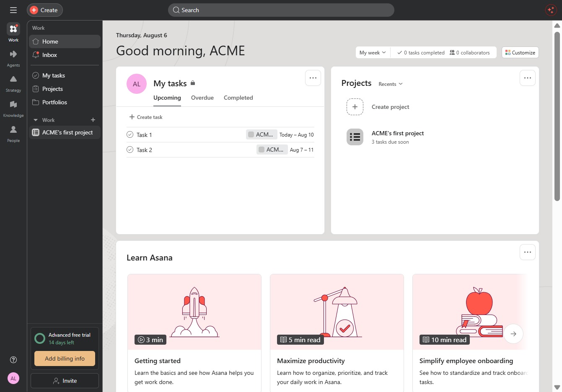Click the Invite button
The height and width of the screenshot is (392, 562).
(x=65, y=381)
